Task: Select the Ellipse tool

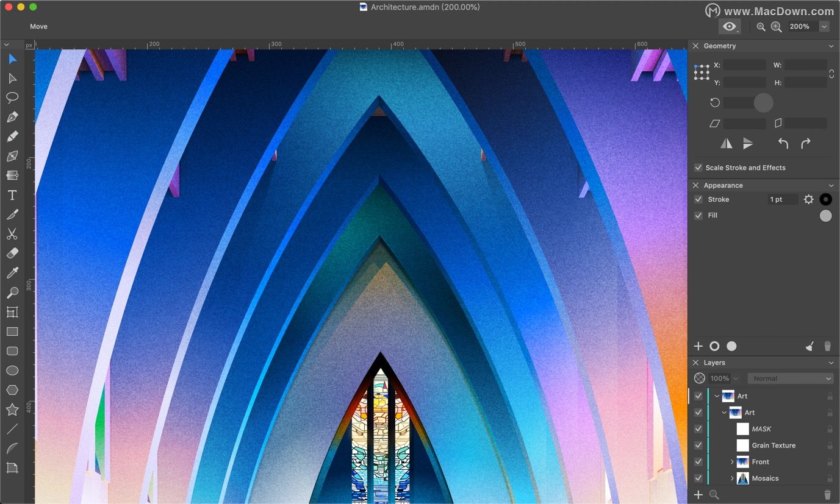Action: coord(12,371)
